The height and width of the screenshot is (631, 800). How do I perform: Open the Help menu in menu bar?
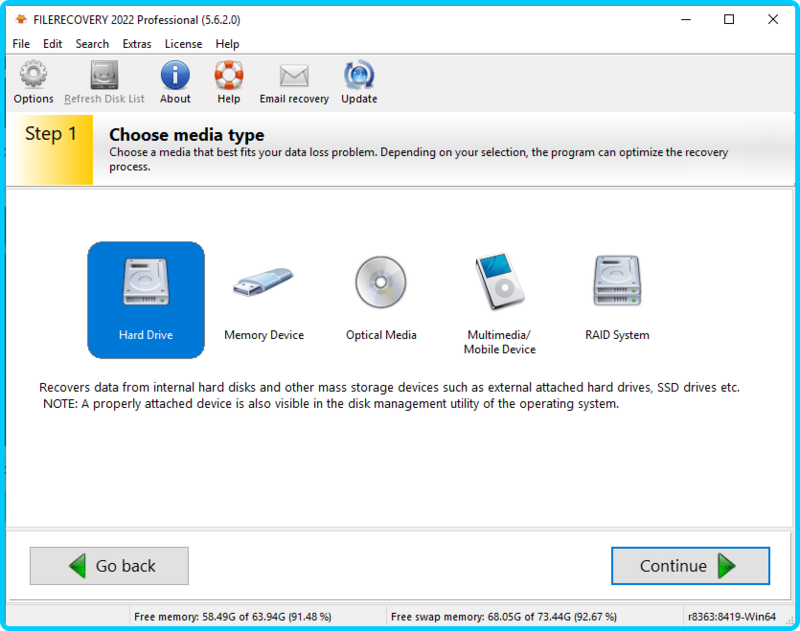click(x=227, y=44)
